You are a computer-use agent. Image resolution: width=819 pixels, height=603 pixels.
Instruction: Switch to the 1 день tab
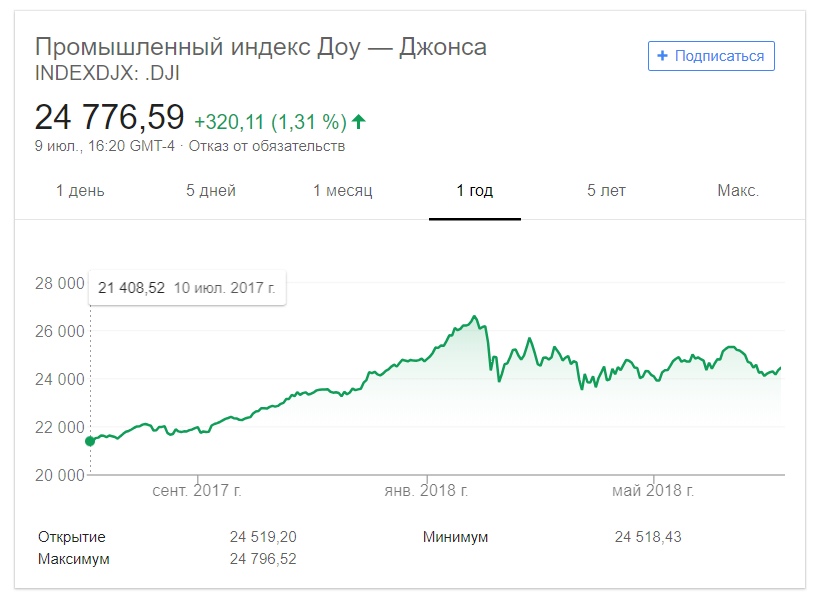tap(80, 191)
